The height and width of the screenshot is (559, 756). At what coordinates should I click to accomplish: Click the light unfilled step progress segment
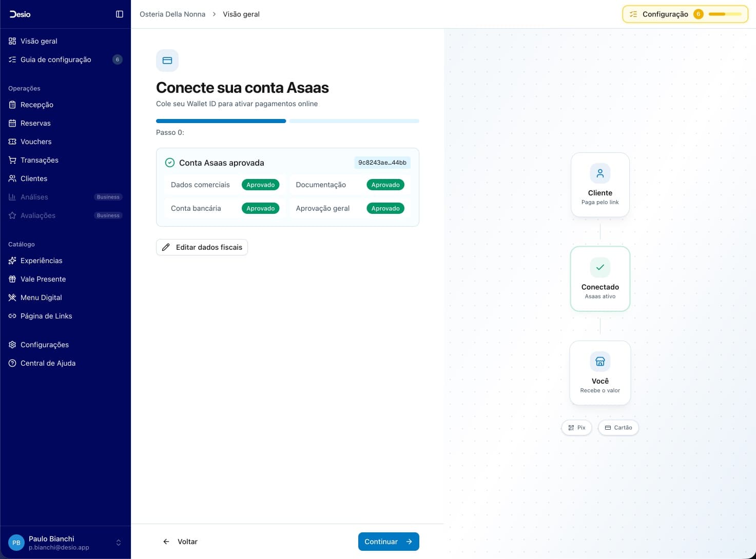click(354, 121)
